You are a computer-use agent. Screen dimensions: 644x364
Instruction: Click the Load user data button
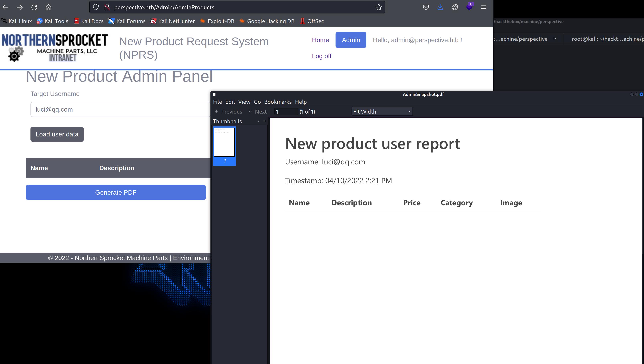click(57, 134)
